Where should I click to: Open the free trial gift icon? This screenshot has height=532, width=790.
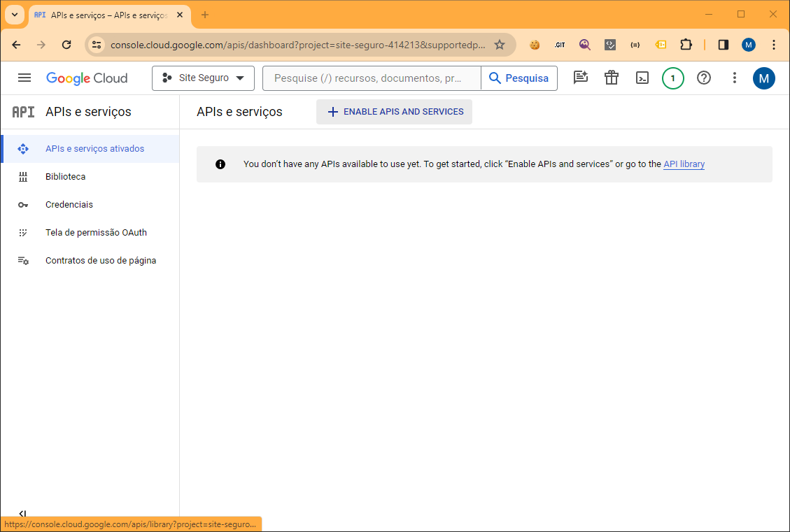611,78
